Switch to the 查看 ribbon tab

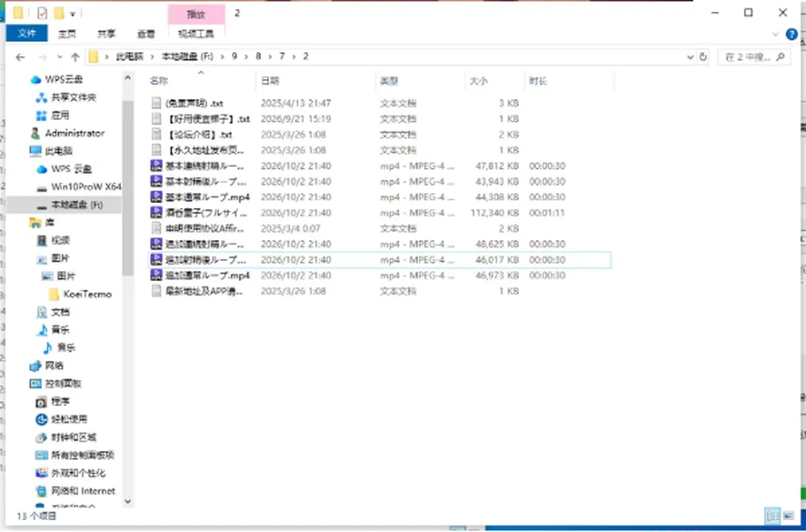(x=145, y=34)
